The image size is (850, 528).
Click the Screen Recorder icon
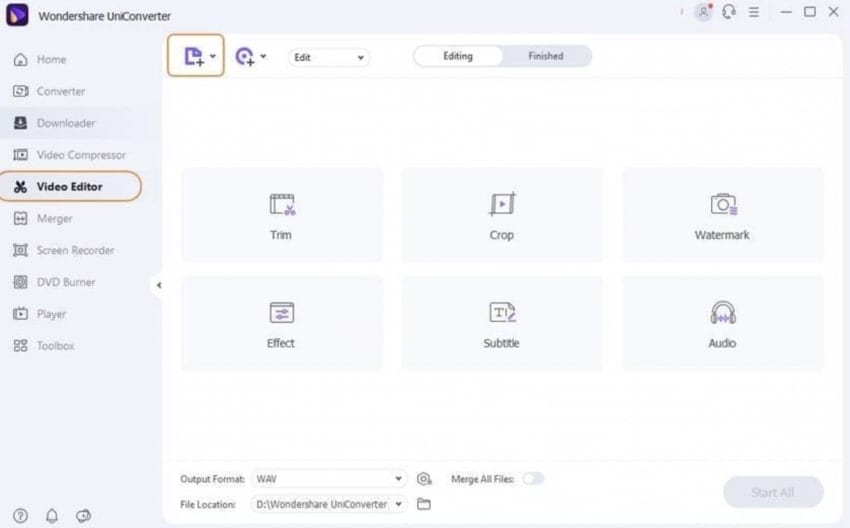pyautogui.click(x=21, y=250)
